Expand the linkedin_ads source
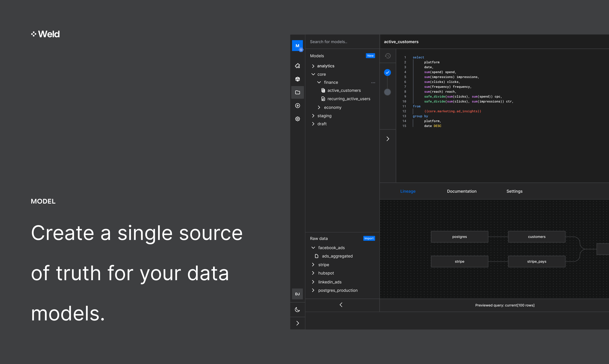This screenshot has width=609, height=364. pyautogui.click(x=313, y=282)
